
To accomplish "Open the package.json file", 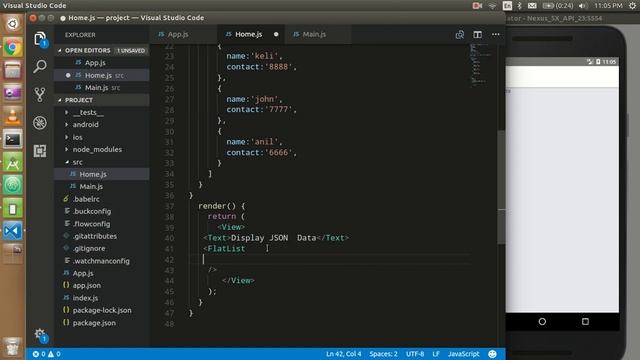I will pos(102,323).
